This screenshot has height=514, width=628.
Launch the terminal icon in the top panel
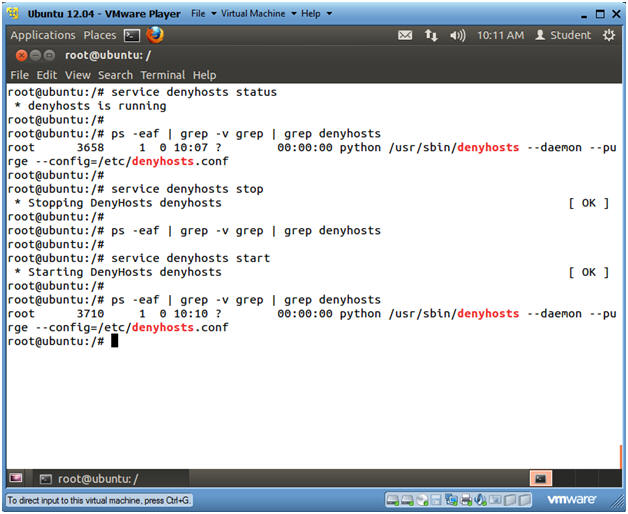pos(132,36)
